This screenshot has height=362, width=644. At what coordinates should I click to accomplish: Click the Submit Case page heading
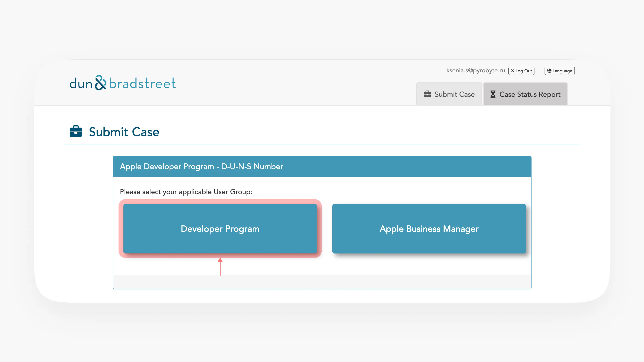tap(124, 132)
